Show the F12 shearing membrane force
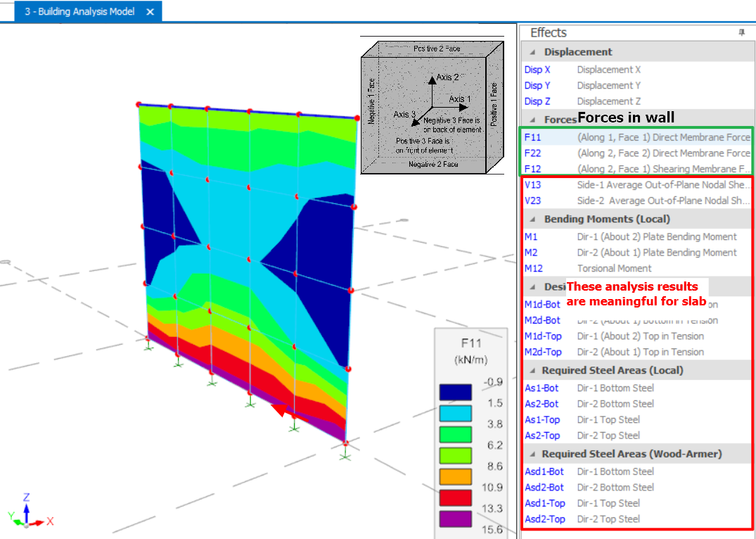The height and width of the screenshot is (539, 756). coord(533,169)
